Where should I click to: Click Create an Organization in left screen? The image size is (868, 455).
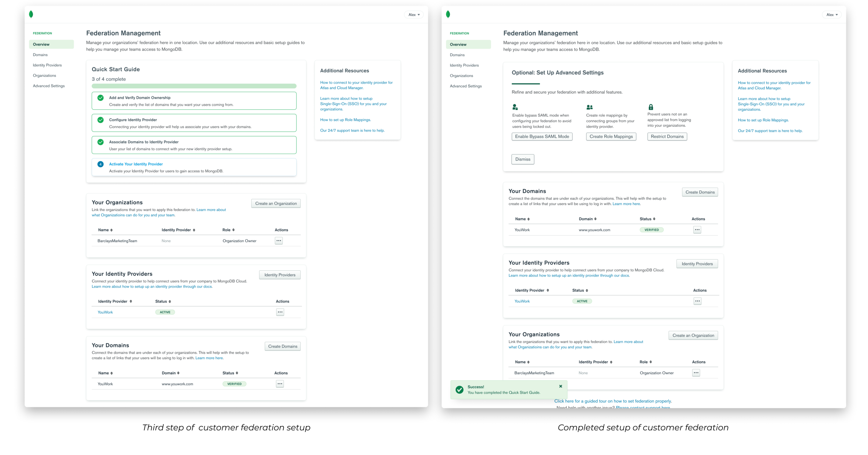[276, 203]
